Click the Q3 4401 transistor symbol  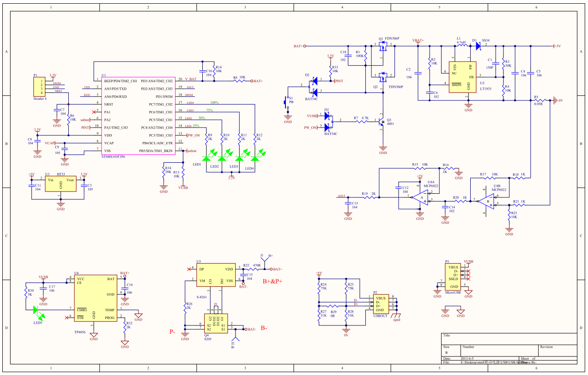click(x=382, y=122)
